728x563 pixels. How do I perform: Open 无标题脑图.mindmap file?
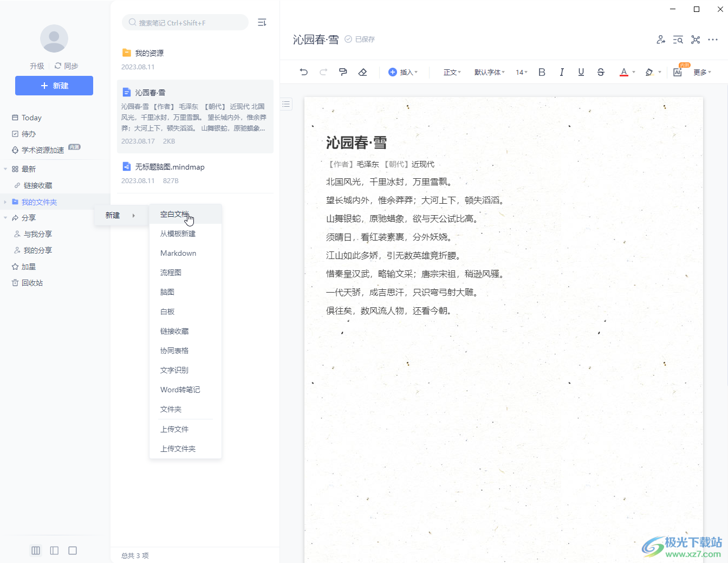(195, 173)
